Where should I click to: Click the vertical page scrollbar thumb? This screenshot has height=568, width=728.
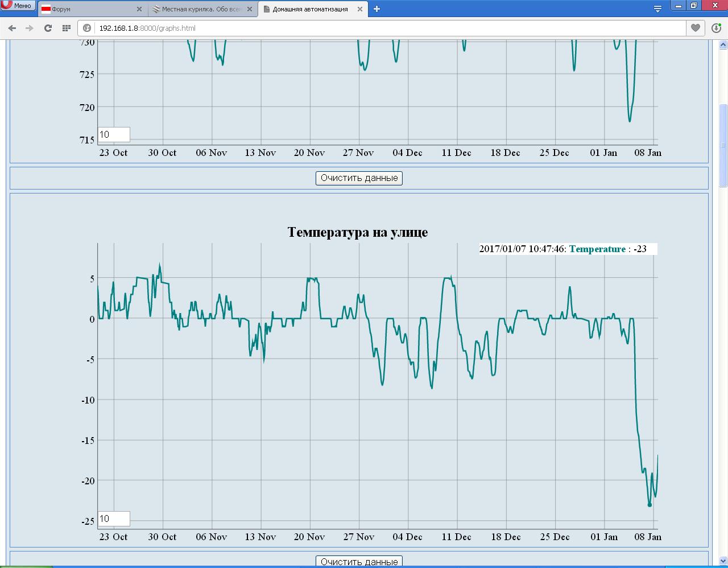[x=723, y=145]
